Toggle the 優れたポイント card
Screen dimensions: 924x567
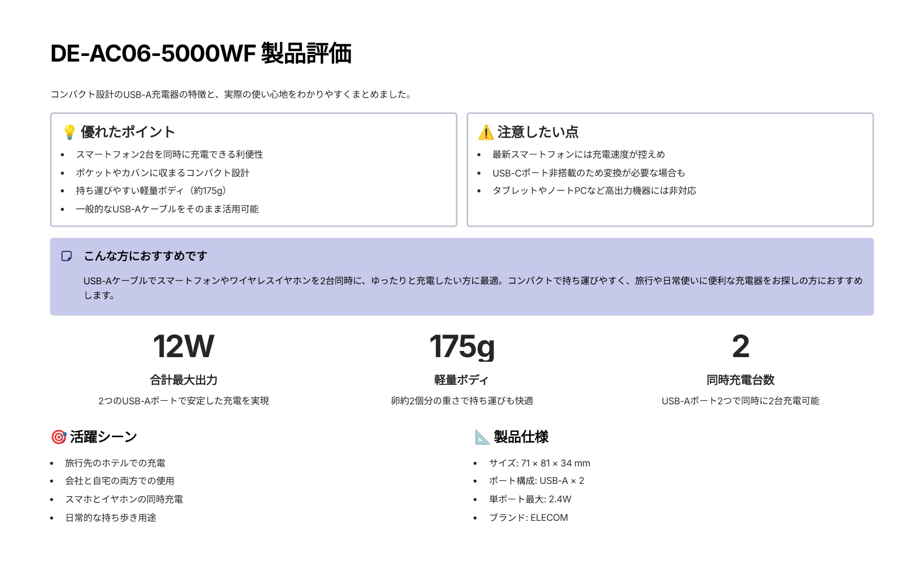(254, 168)
